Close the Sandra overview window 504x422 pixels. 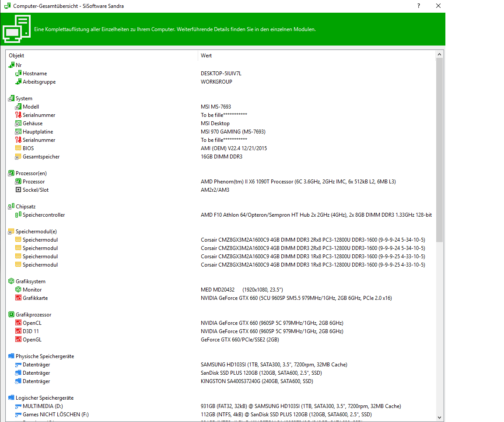[x=438, y=6]
